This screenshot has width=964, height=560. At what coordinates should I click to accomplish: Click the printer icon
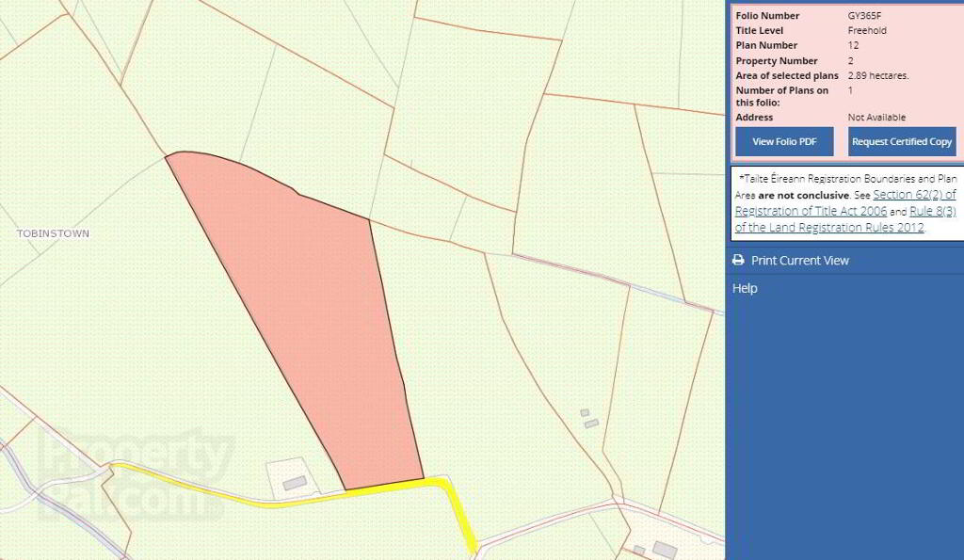click(x=738, y=260)
